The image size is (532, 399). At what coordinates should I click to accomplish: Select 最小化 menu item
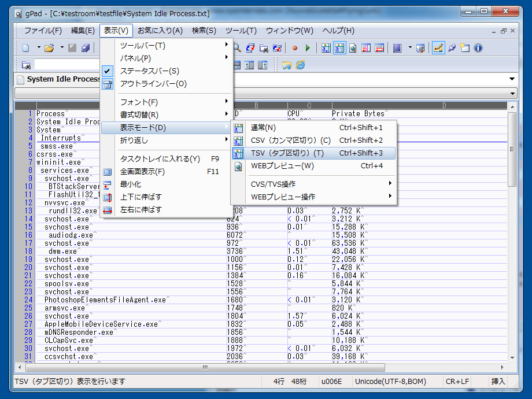pyautogui.click(x=167, y=184)
